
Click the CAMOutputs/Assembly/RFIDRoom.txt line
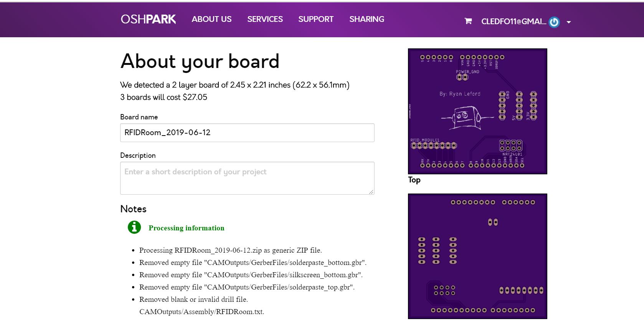[202, 312]
